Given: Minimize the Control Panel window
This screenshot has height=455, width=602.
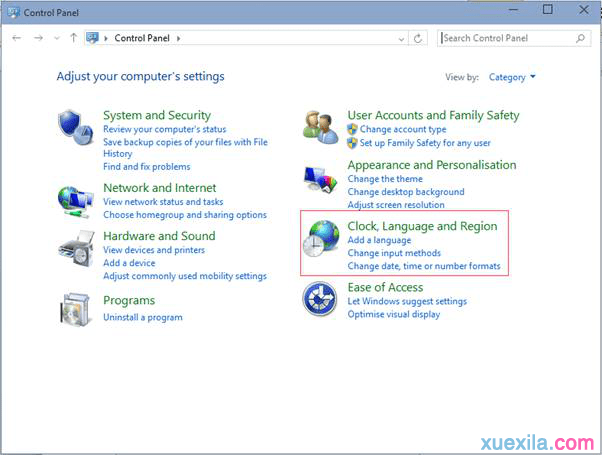Looking at the screenshot, I should click(x=513, y=10).
